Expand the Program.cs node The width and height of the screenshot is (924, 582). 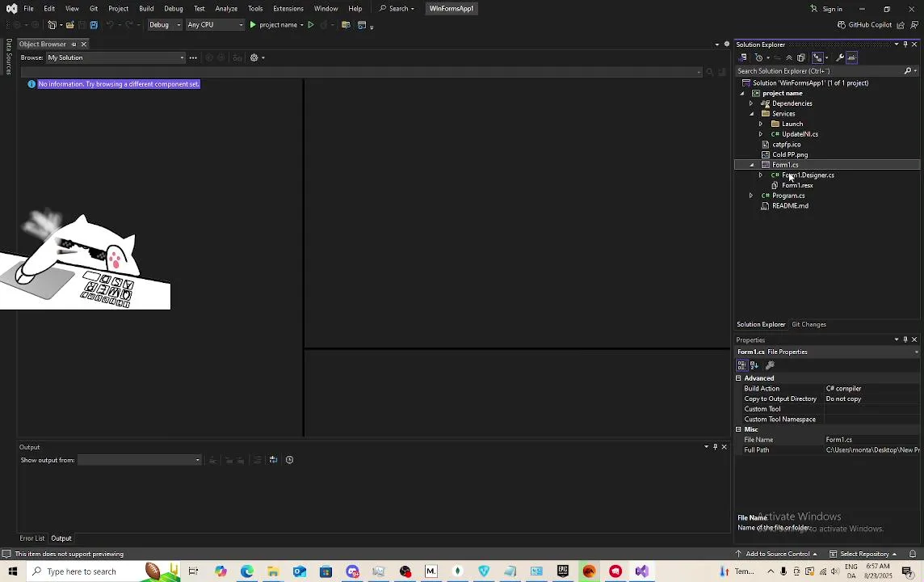pyautogui.click(x=751, y=196)
